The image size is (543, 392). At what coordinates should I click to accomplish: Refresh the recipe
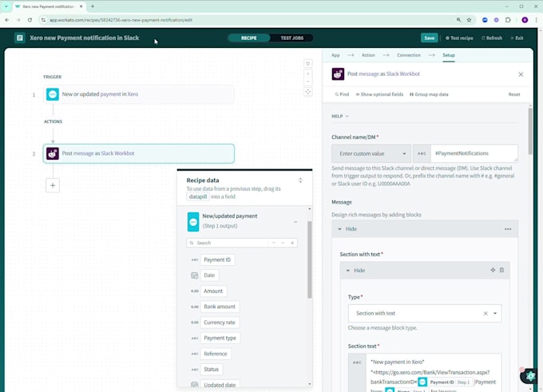point(492,38)
